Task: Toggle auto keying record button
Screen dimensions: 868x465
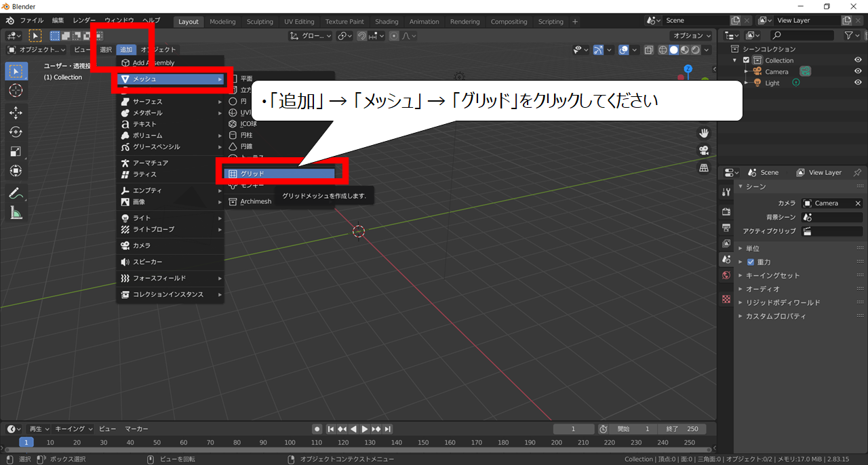Action: [317, 429]
